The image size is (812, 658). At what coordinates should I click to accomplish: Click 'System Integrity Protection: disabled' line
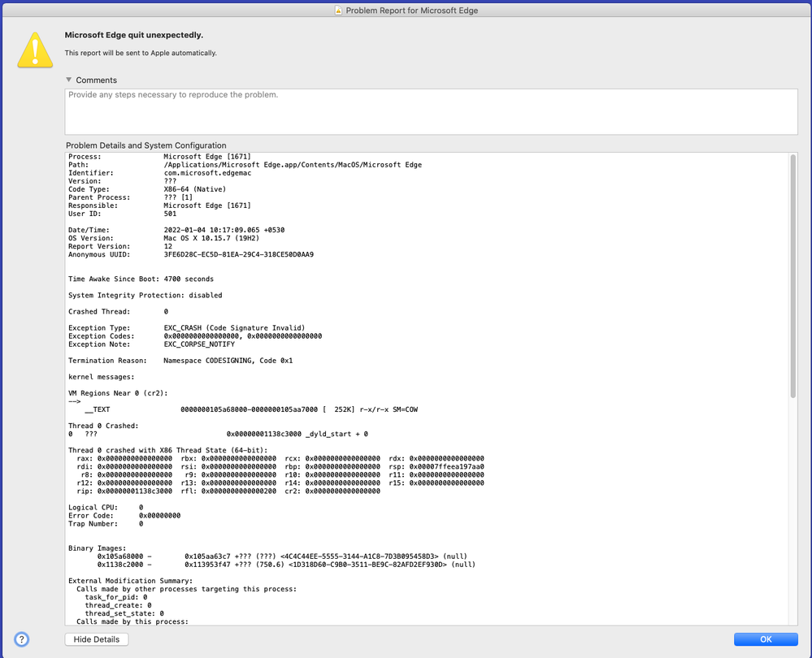coord(145,295)
